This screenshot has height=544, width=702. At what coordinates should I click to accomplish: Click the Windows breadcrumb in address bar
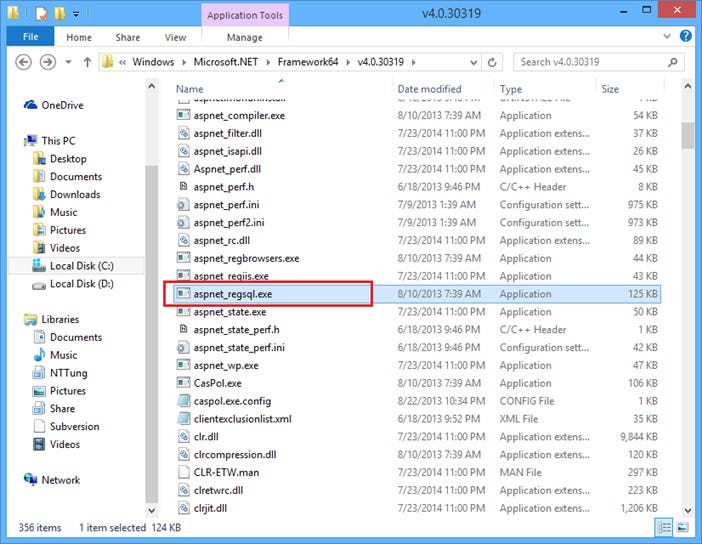coord(153,62)
